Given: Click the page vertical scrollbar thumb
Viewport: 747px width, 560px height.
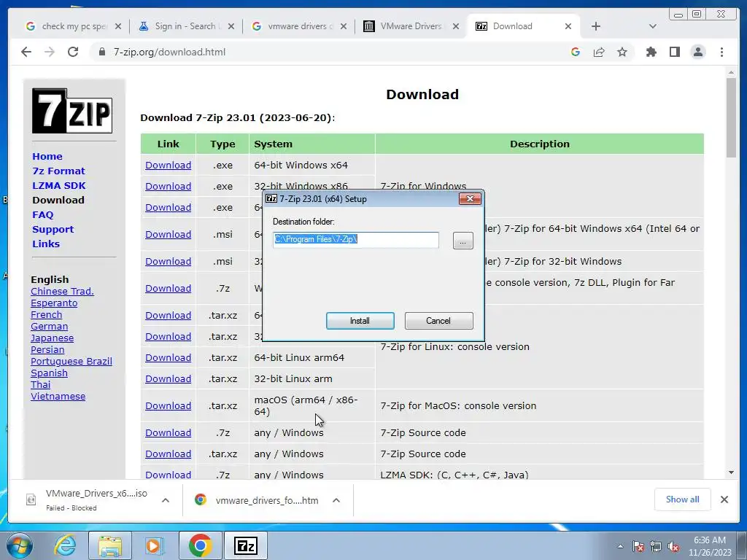Looking at the screenshot, I should click(x=731, y=117).
